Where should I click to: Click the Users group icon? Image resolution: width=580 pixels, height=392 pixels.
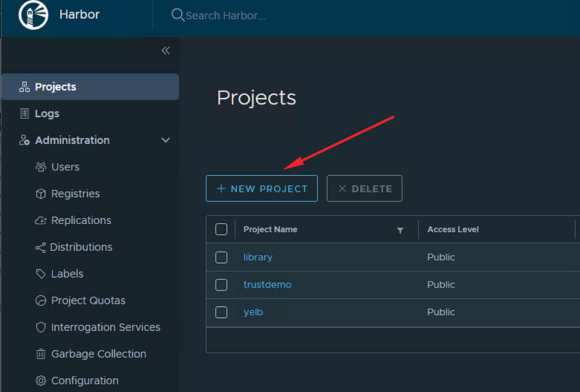pyautogui.click(x=41, y=167)
